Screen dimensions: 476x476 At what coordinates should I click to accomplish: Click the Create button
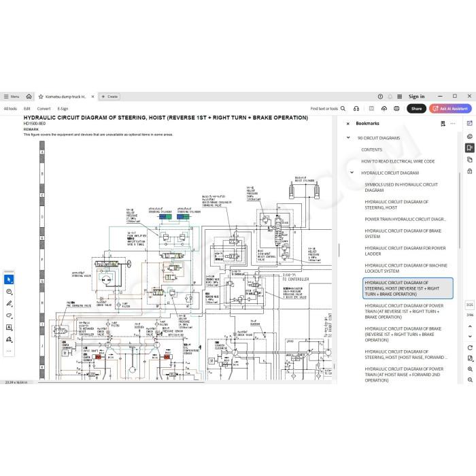click(109, 97)
